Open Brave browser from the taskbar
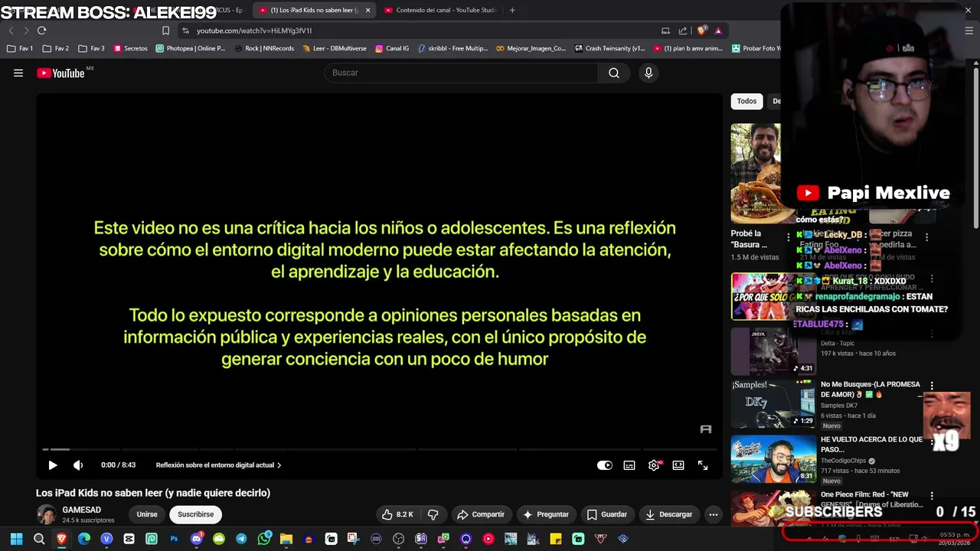This screenshot has height=551, width=980. coord(62,539)
